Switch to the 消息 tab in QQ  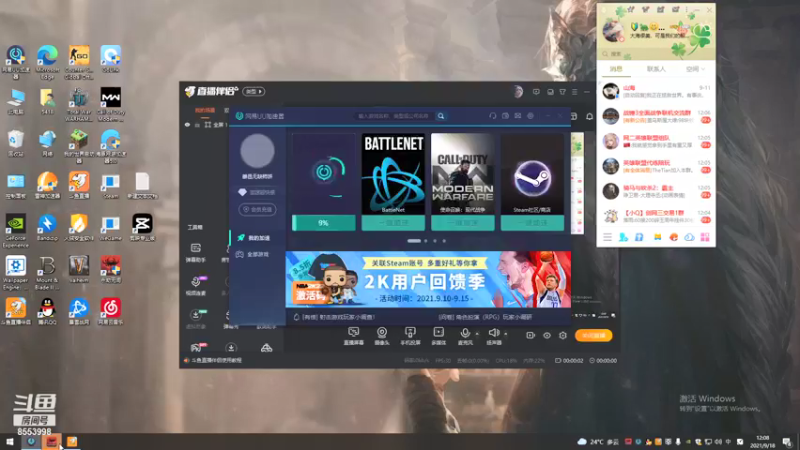[x=616, y=69]
